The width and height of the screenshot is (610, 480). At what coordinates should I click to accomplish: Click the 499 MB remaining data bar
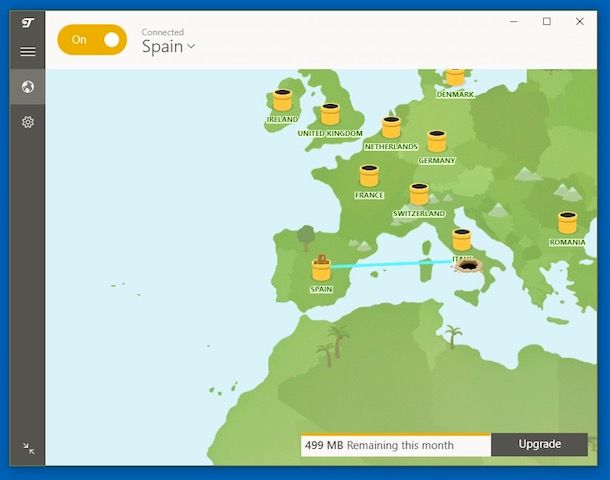(396, 445)
